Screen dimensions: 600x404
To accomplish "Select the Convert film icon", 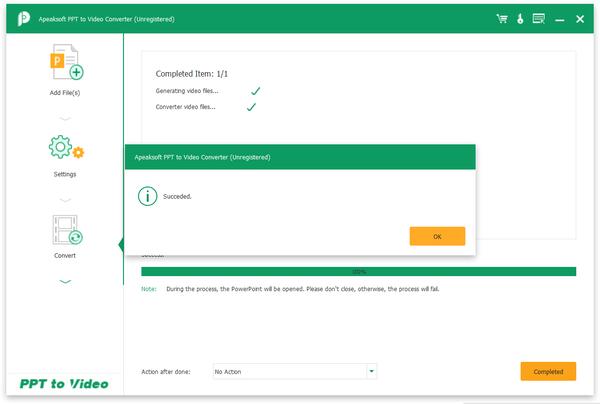I will click(67, 230).
